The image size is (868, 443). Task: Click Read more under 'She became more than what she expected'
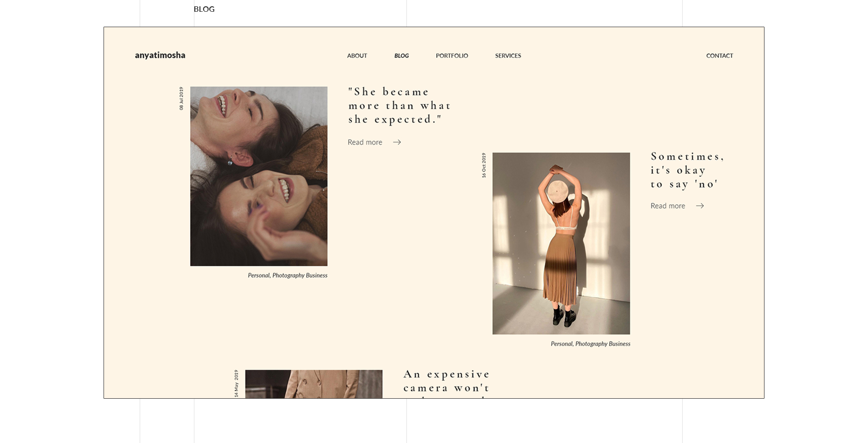pos(365,142)
